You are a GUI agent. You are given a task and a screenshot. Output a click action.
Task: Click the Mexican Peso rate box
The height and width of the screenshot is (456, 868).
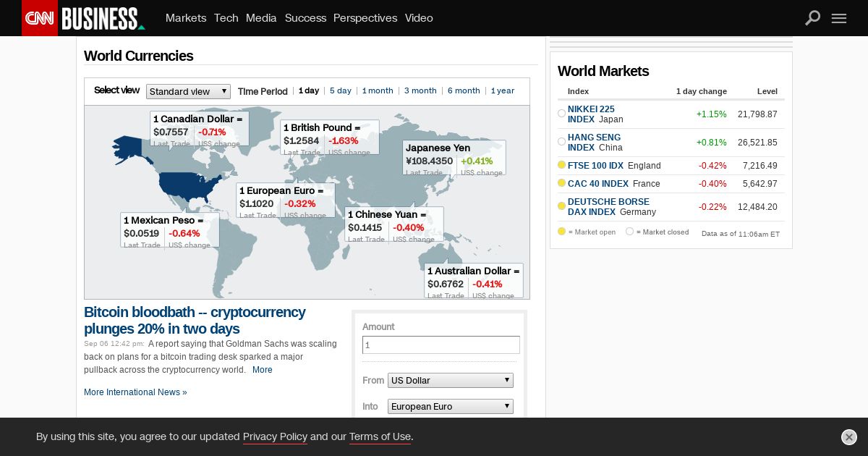point(170,230)
